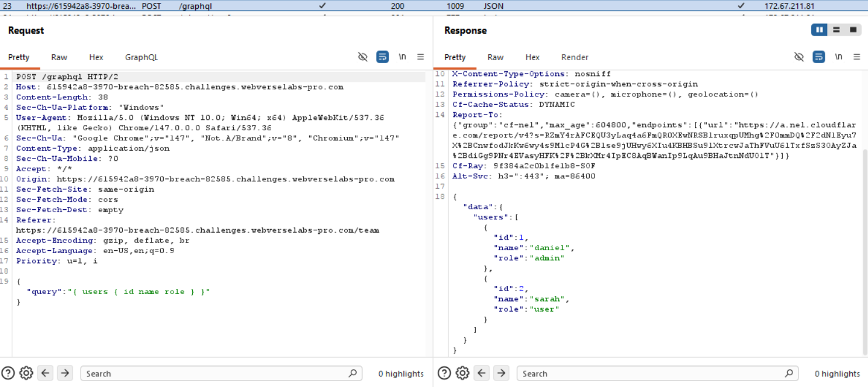Select history row 23 POST /graphql
868x387 pixels.
point(434,6)
